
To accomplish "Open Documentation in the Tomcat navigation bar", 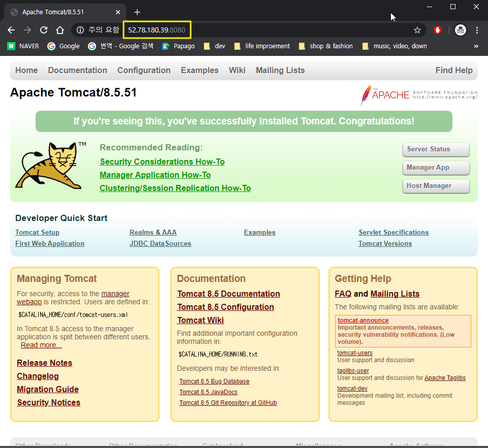I will point(77,70).
